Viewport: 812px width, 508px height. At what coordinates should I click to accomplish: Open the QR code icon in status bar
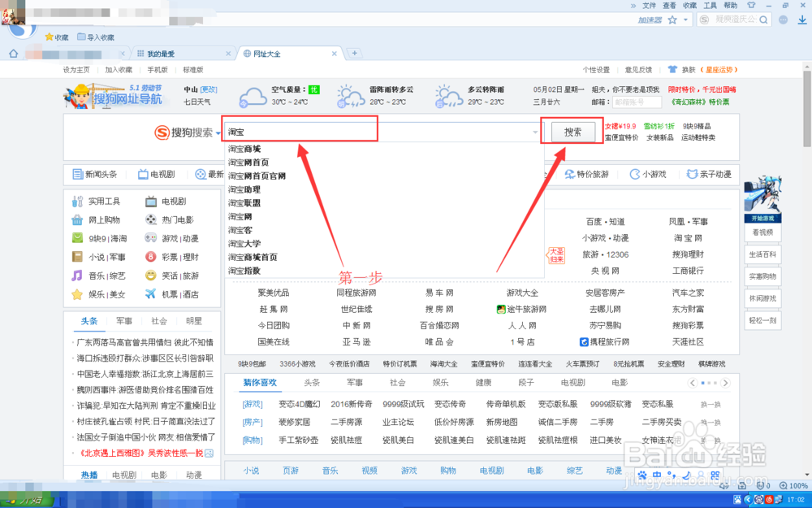pyautogui.click(x=741, y=485)
